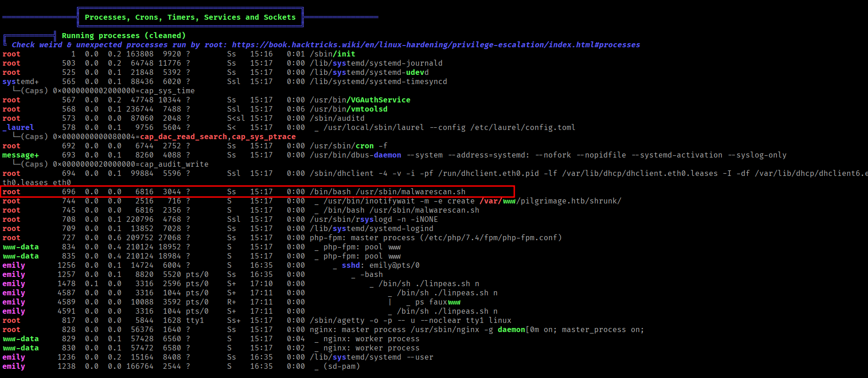The height and width of the screenshot is (378, 868).
Task: Select the /sbin/auditd command
Action: tap(337, 118)
